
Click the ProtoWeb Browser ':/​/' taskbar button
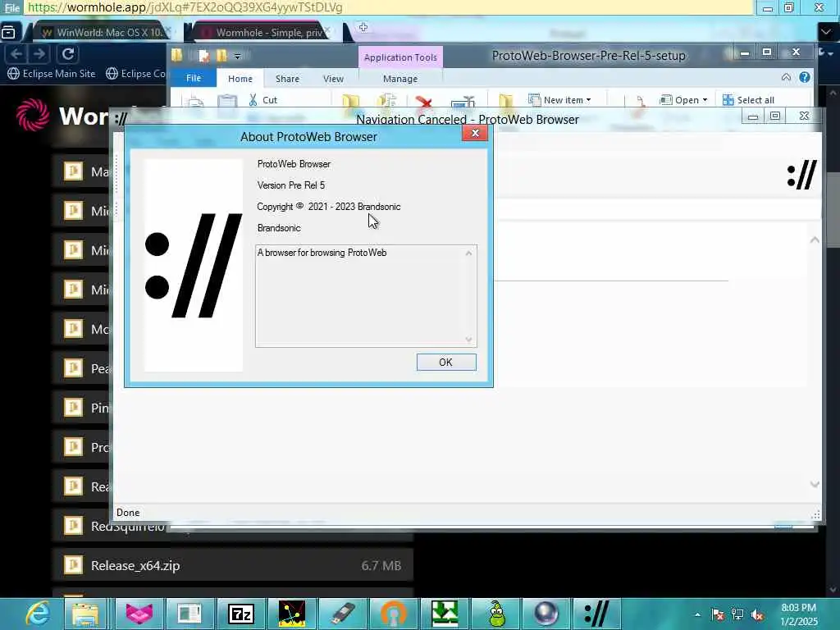(x=597, y=614)
